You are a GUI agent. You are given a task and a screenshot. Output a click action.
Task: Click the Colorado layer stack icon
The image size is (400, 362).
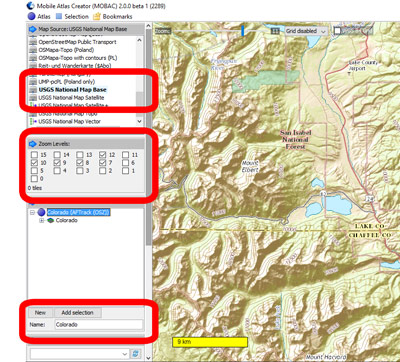point(51,220)
